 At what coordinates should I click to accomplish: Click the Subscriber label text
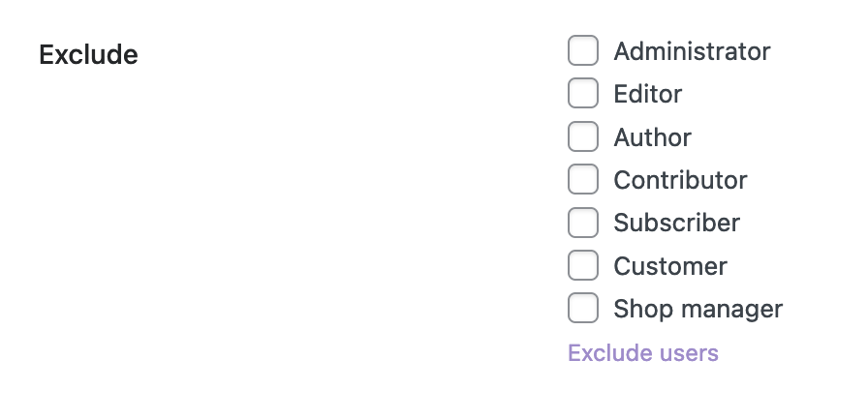point(676,223)
